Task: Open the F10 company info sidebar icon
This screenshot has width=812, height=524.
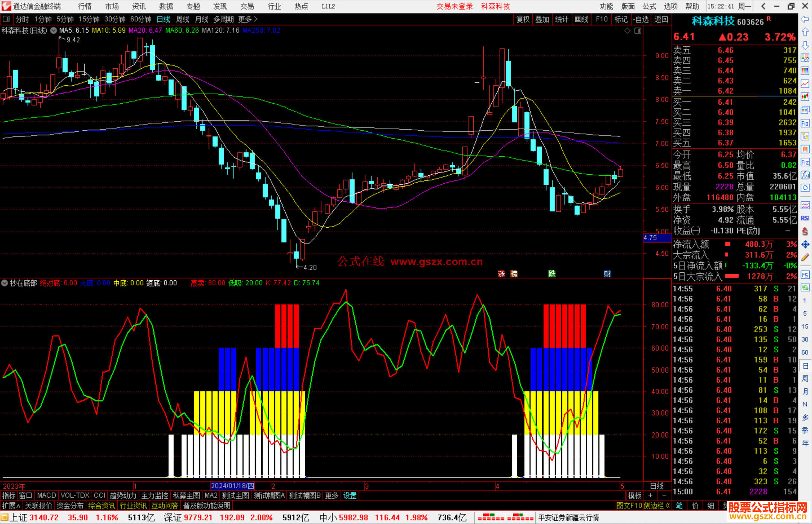Action: tap(805, 123)
